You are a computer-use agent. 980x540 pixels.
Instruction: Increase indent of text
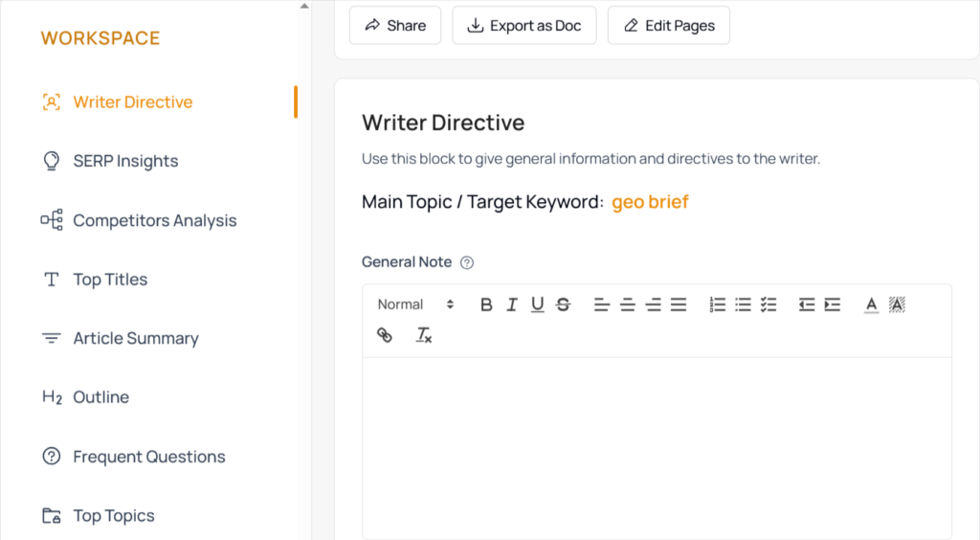[833, 304]
